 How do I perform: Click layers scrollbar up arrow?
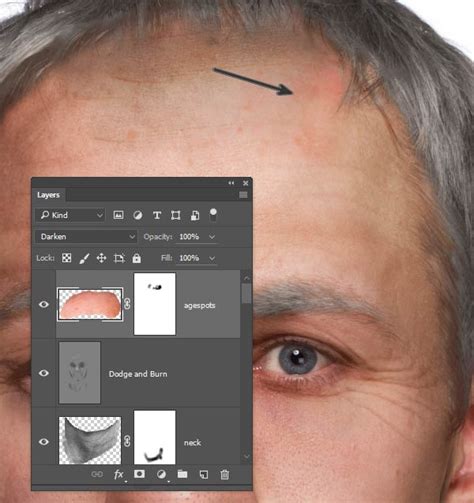(x=246, y=278)
